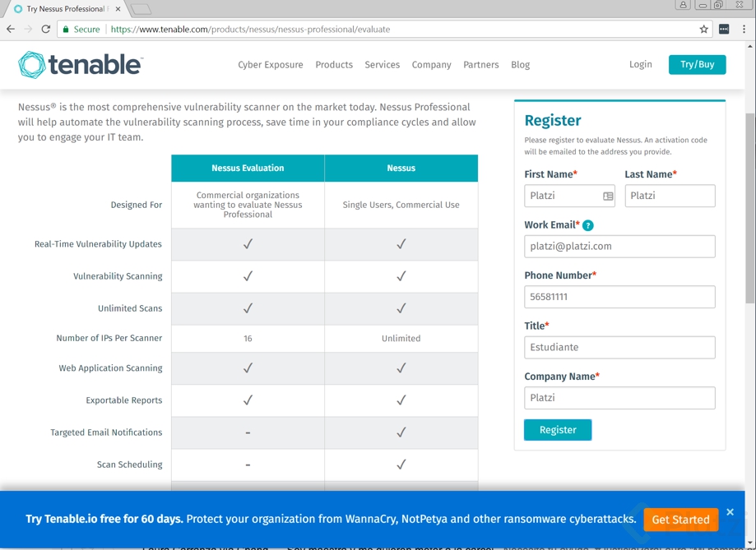Click the Get Started button

pos(681,520)
